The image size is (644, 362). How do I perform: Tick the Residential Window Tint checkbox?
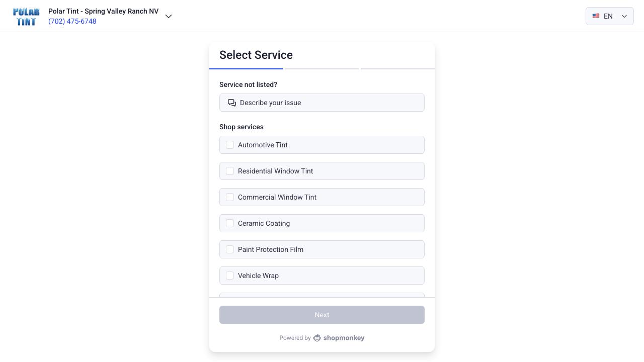coord(230,171)
